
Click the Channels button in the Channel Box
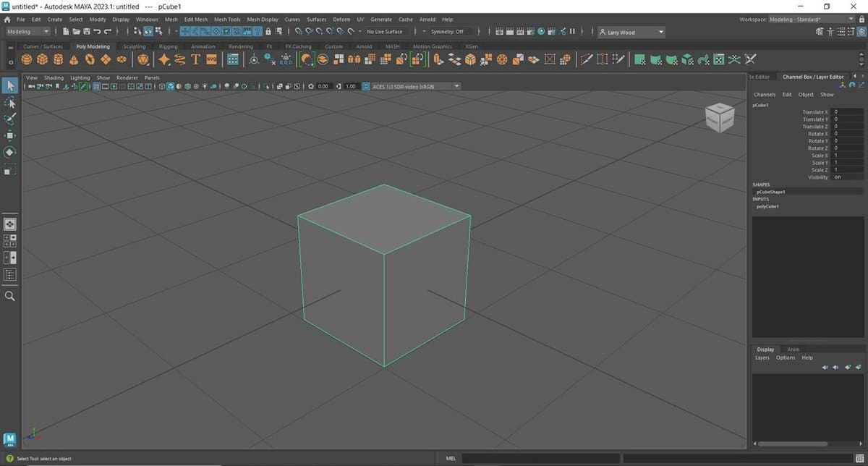point(765,94)
